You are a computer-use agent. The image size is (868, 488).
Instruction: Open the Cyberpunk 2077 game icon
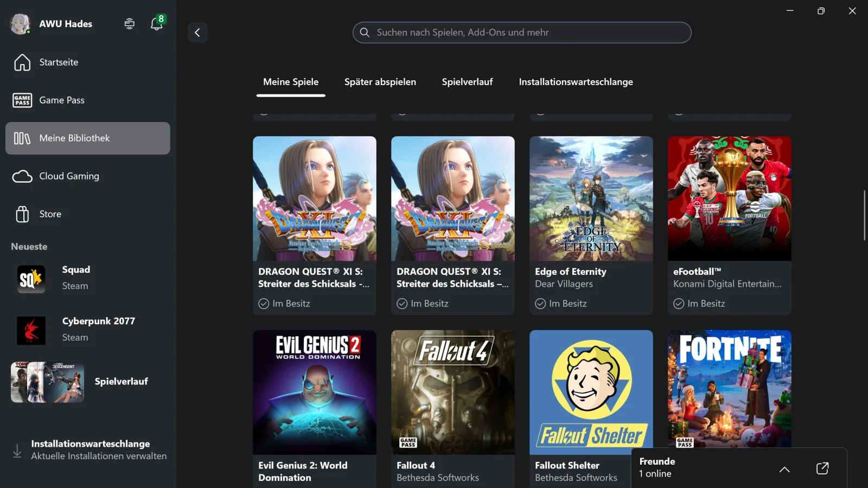(31, 330)
